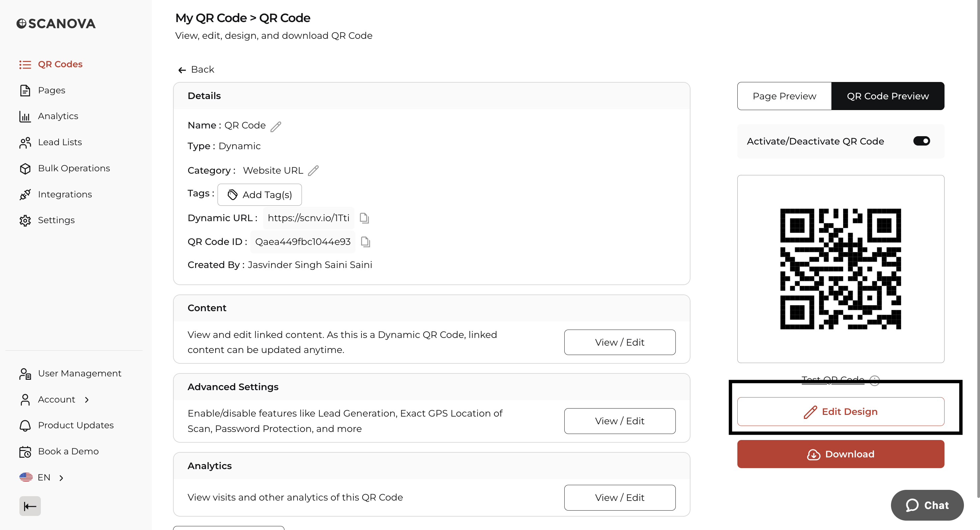Image resolution: width=980 pixels, height=530 pixels.
Task: Click the Dynamic URL https://scnv.io/1Tti field
Action: click(x=308, y=218)
